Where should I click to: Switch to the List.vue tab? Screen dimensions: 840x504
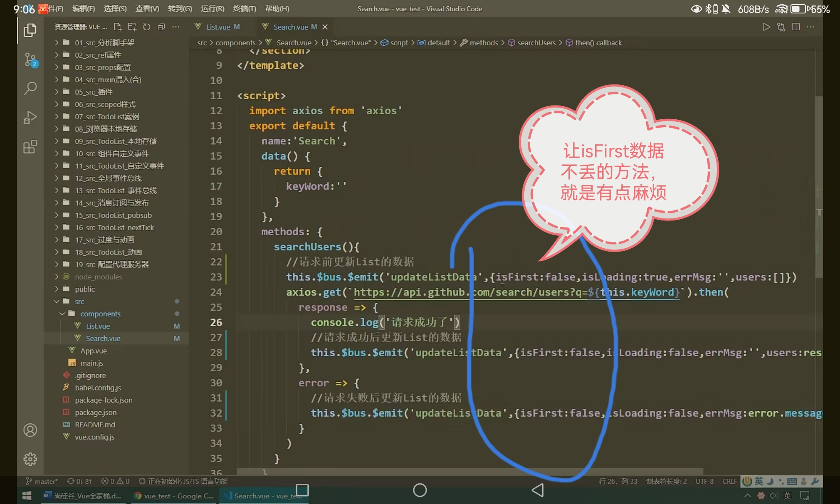(218, 27)
